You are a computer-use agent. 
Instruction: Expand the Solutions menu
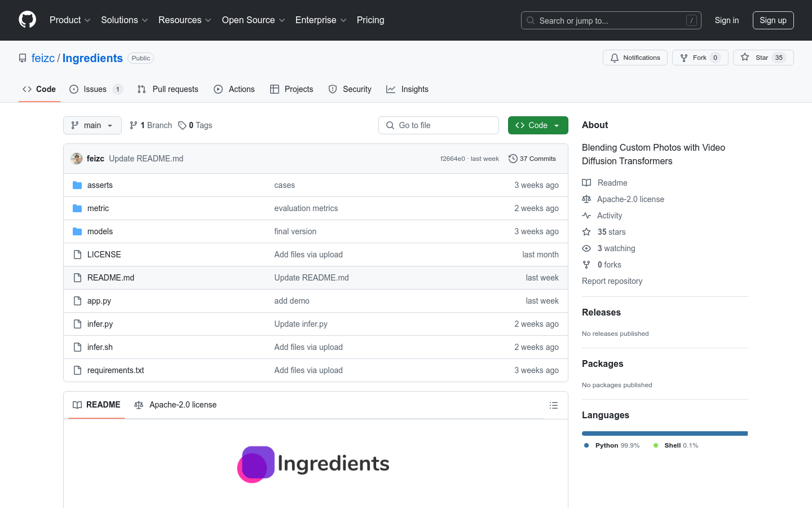[124, 20]
